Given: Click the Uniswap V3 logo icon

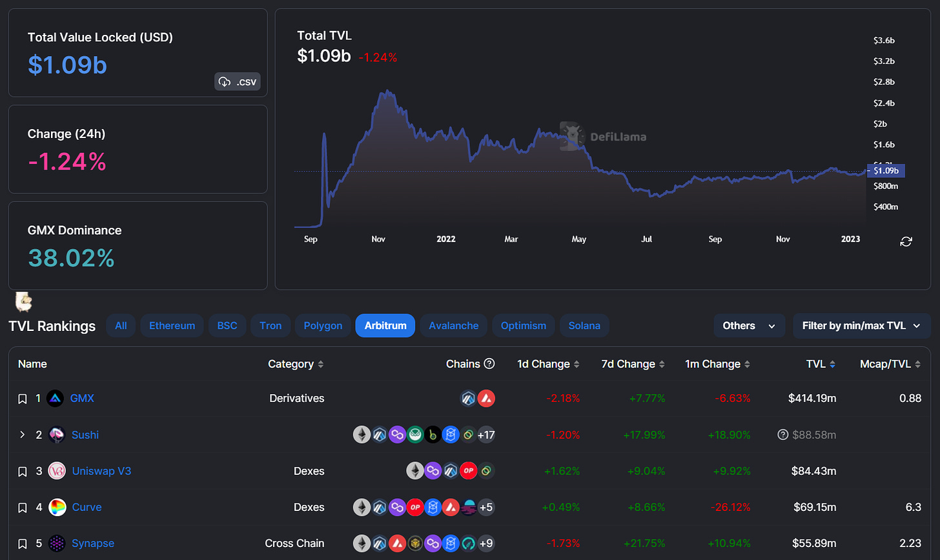Looking at the screenshot, I should pos(57,471).
